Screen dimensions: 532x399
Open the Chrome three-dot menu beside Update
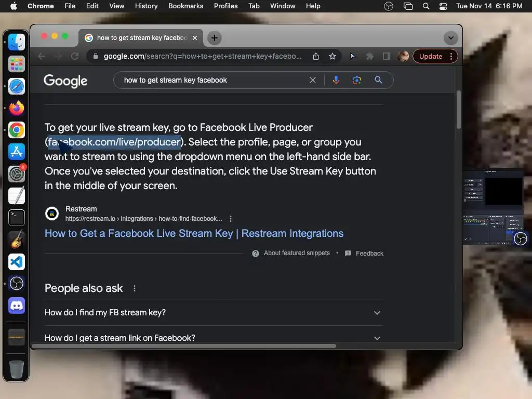point(451,56)
